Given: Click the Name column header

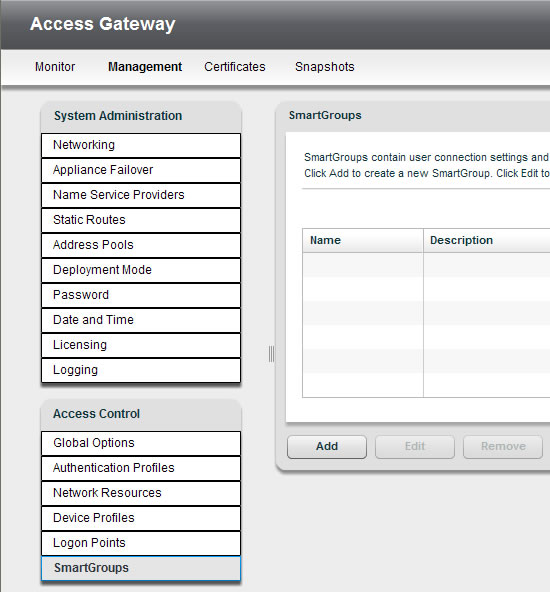Looking at the screenshot, I should tap(363, 240).
